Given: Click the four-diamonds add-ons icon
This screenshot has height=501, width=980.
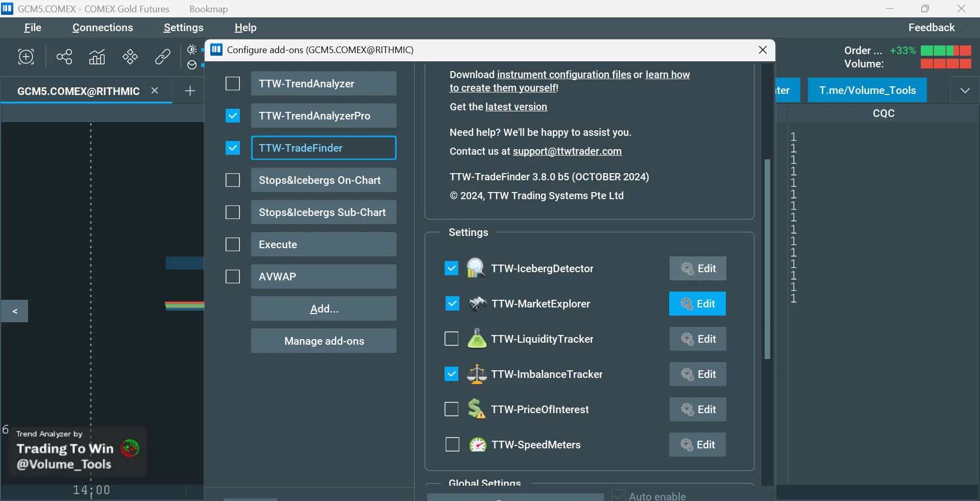Looking at the screenshot, I should (130, 57).
